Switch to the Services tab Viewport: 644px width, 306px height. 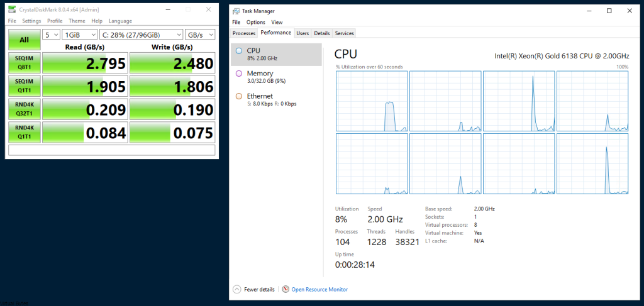[x=344, y=33]
